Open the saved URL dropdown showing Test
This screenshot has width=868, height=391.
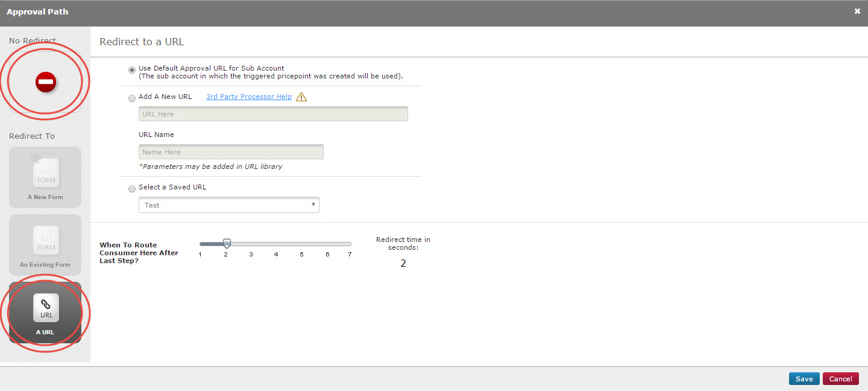coord(228,205)
